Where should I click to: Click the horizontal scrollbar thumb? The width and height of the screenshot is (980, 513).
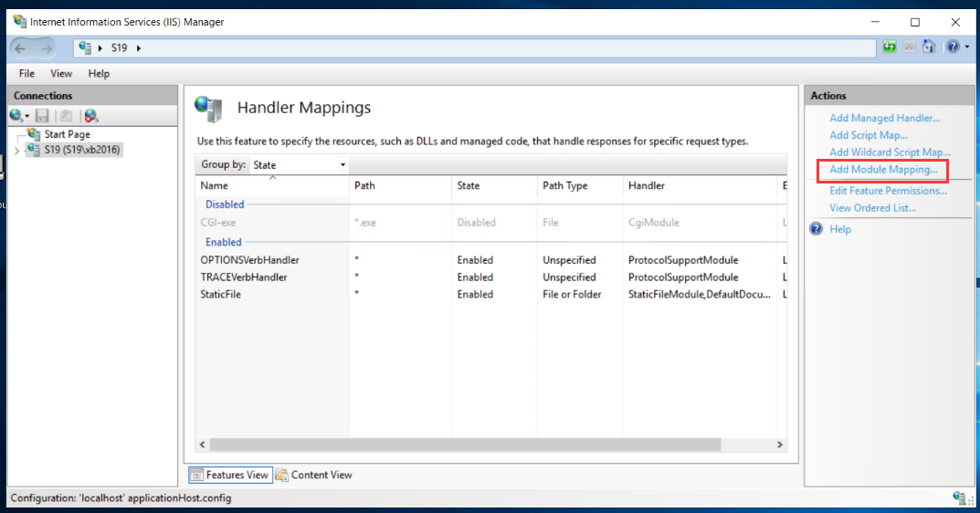point(465,445)
